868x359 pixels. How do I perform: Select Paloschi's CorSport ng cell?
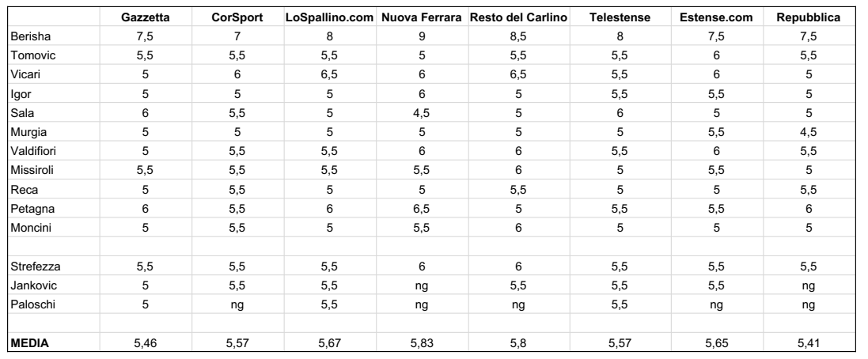click(237, 304)
